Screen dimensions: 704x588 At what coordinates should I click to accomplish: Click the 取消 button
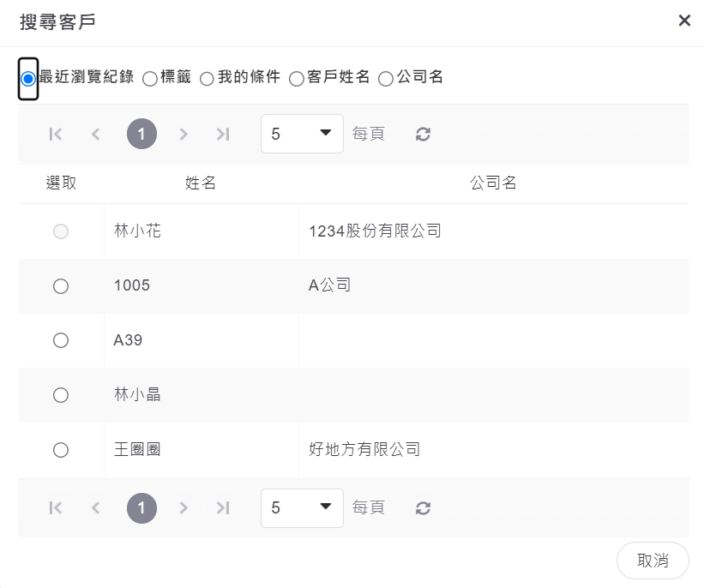[653, 561]
